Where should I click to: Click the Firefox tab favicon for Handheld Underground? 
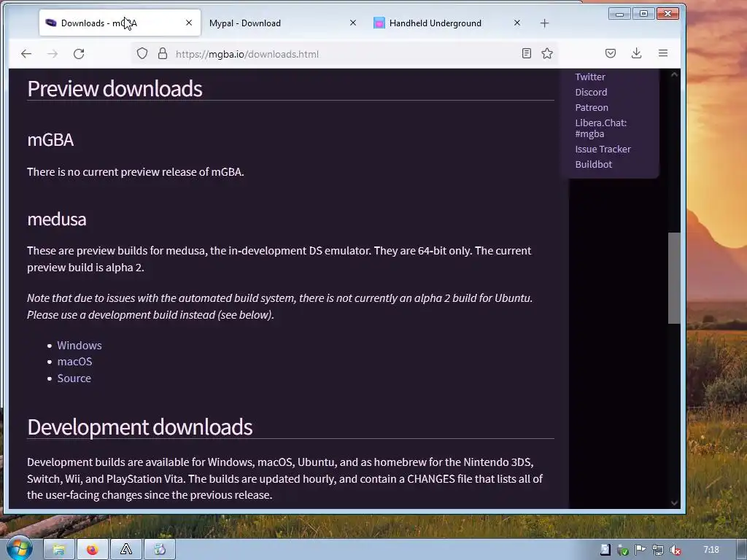[379, 23]
